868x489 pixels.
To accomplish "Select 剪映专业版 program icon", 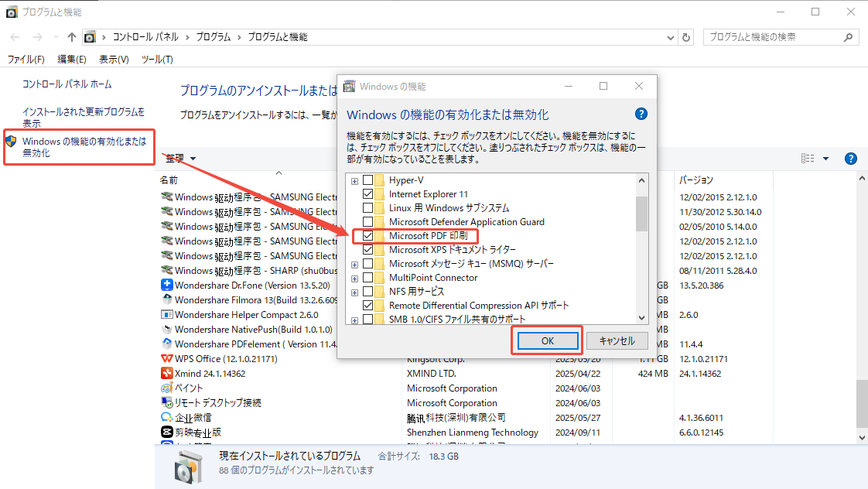I will [x=166, y=432].
